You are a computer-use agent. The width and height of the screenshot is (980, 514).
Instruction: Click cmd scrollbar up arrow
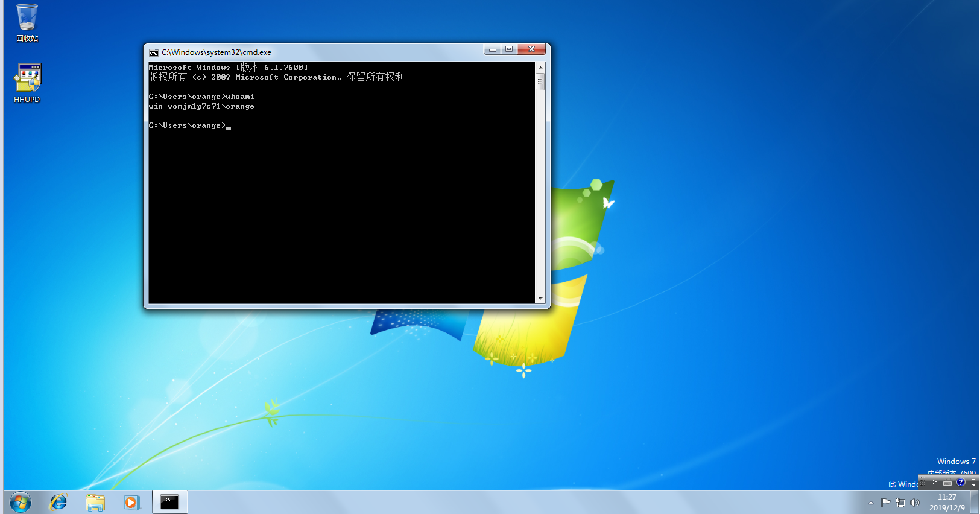click(x=540, y=68)
